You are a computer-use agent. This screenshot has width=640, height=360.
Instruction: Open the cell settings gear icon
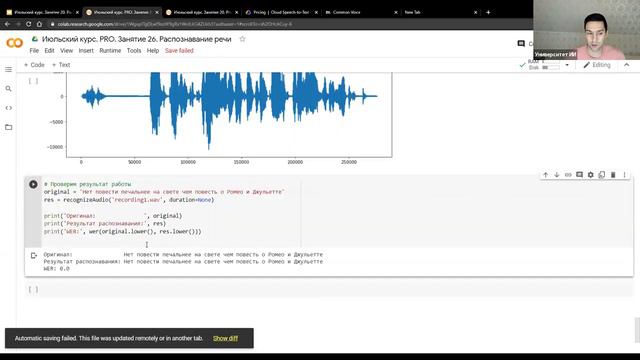[x=591, y=175]
